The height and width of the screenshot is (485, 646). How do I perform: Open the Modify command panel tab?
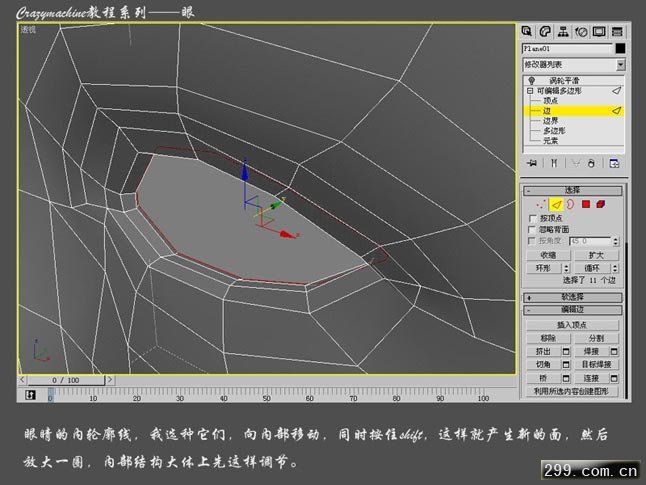point(545,32)
